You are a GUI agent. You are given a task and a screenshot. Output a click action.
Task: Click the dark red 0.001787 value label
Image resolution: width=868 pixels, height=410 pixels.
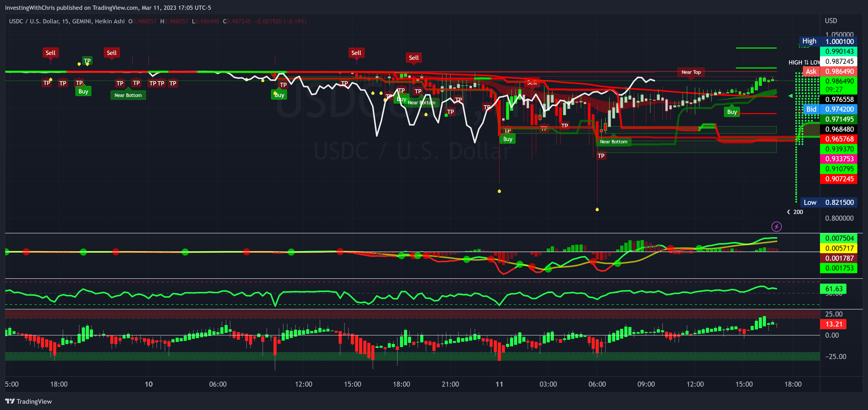[x=839, y=258]
